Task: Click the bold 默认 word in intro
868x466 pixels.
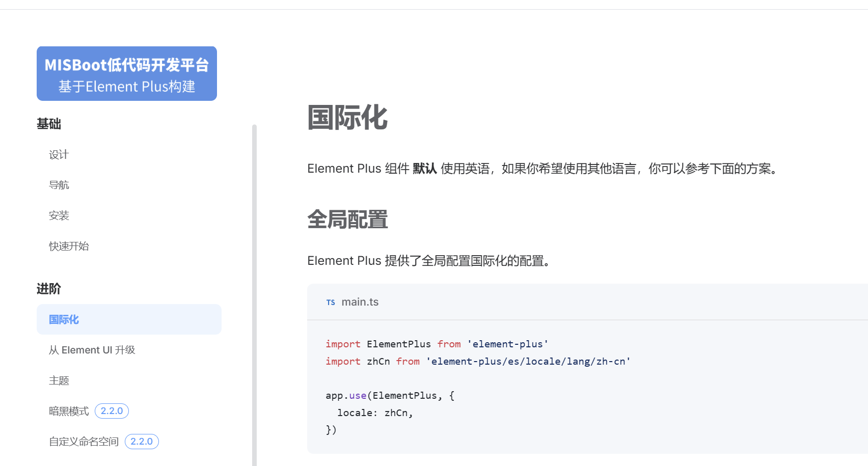Action: (425, 169)
